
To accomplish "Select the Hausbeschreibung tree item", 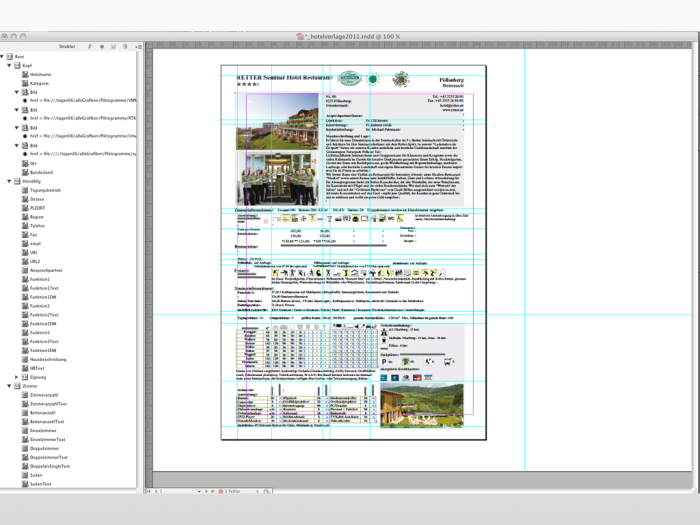I will (x=48, y=359).
